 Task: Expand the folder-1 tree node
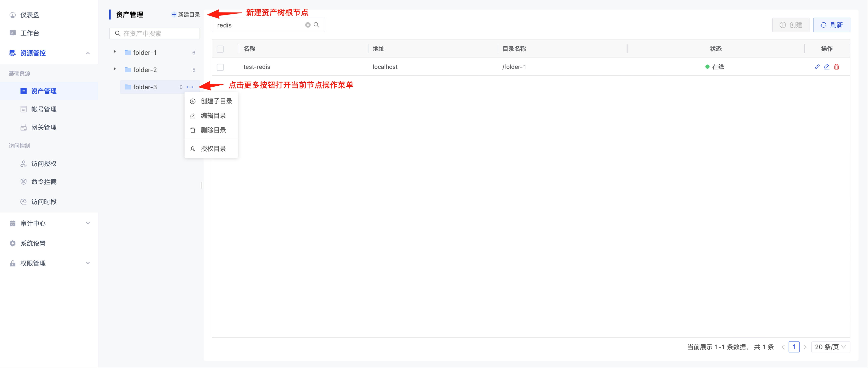click(x=115, y=52)
